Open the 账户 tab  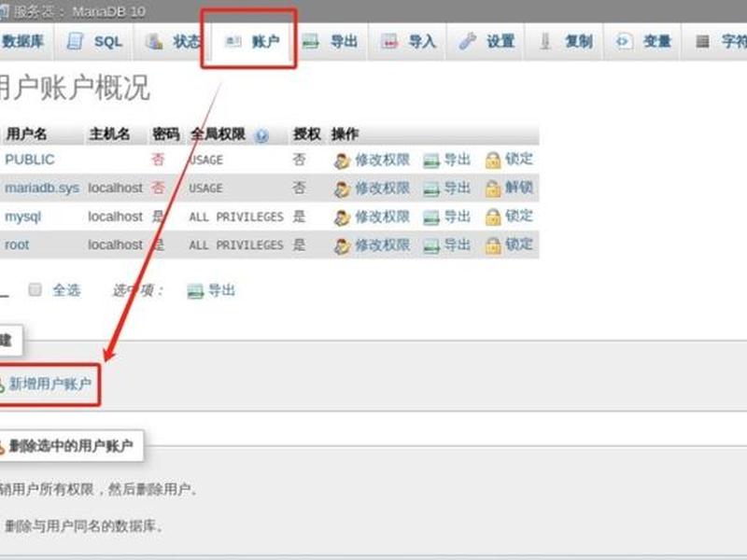[249, 42]
